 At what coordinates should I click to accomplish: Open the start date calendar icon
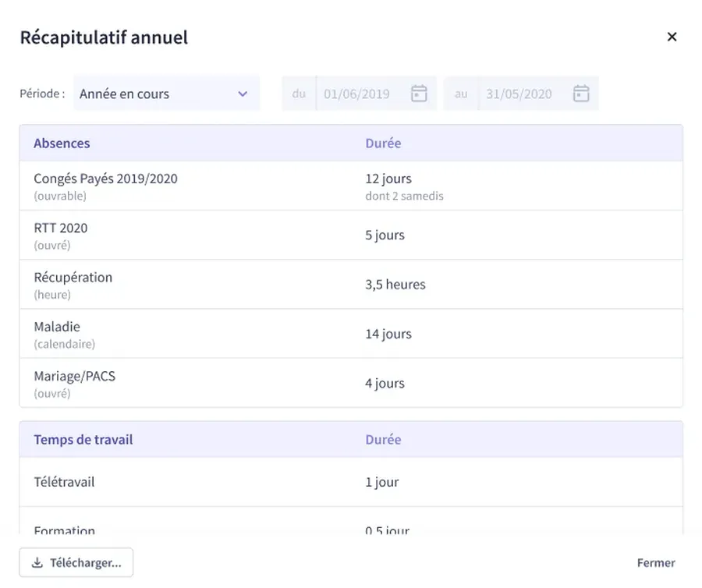pos(419,94)
